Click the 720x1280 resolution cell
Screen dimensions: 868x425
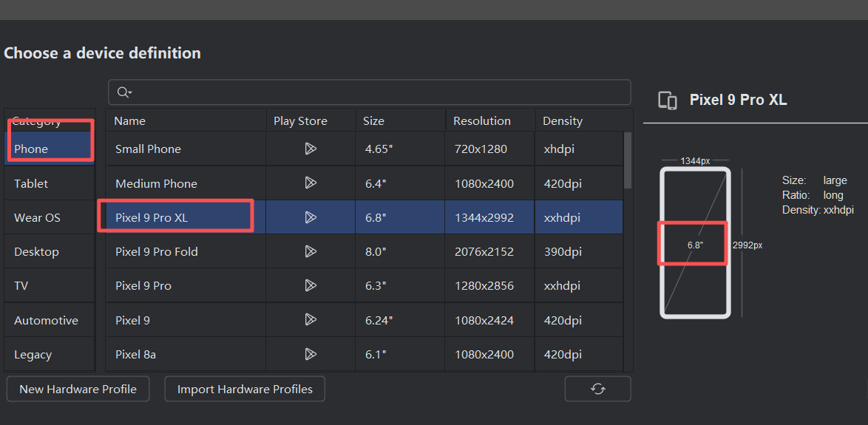[490, 149]
